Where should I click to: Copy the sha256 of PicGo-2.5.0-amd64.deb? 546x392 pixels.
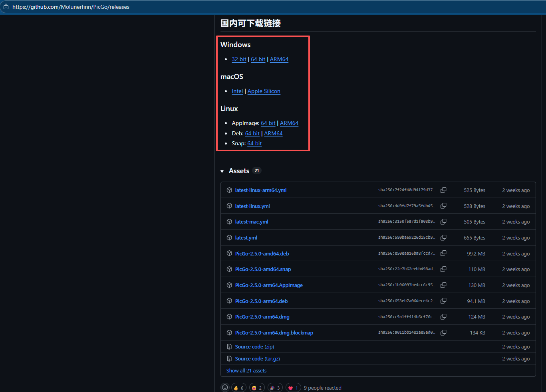pos(443,253)
